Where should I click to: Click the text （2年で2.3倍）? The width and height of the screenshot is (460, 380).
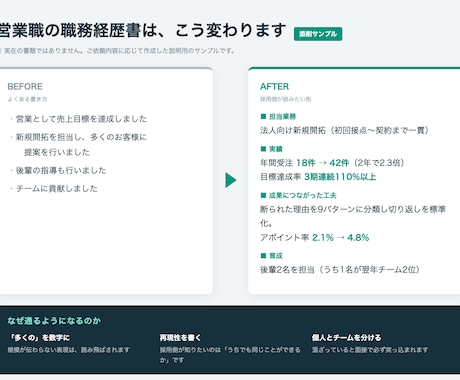[x=378, y=163]
